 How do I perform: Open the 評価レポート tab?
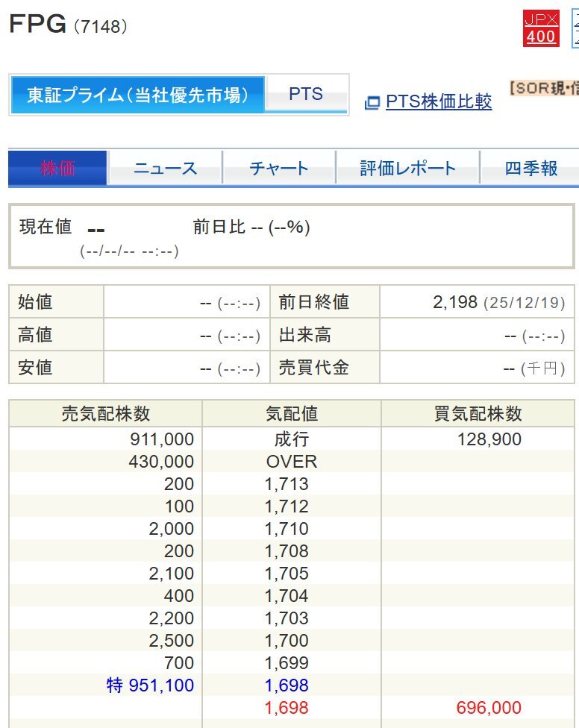click(407, 168)
